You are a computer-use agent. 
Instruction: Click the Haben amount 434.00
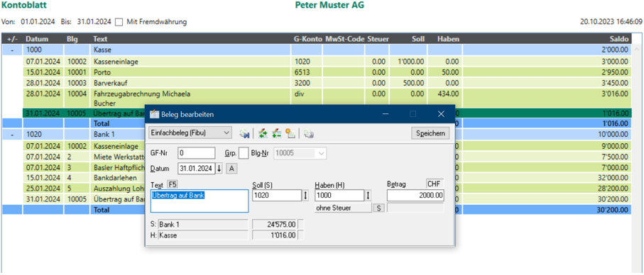coord(449,94)
